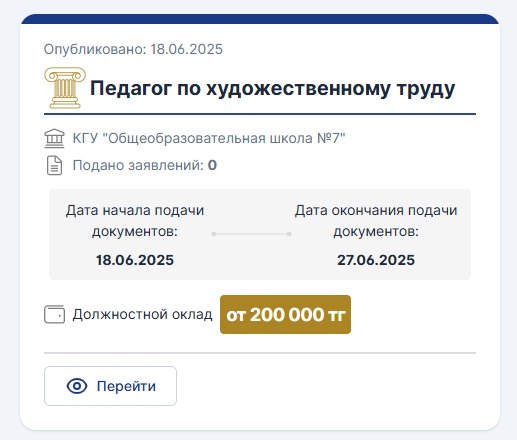Screen dimensions: 517x440
Task: Select school name Общеобразовательная школа №7
Action: pyautogui.click(x=209, y=138)
